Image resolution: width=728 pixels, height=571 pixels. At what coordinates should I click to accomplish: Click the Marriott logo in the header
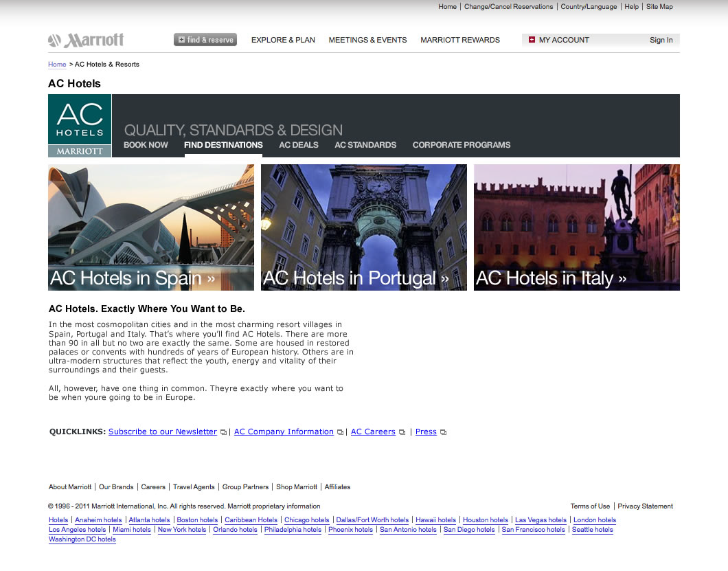click(86, 41)
